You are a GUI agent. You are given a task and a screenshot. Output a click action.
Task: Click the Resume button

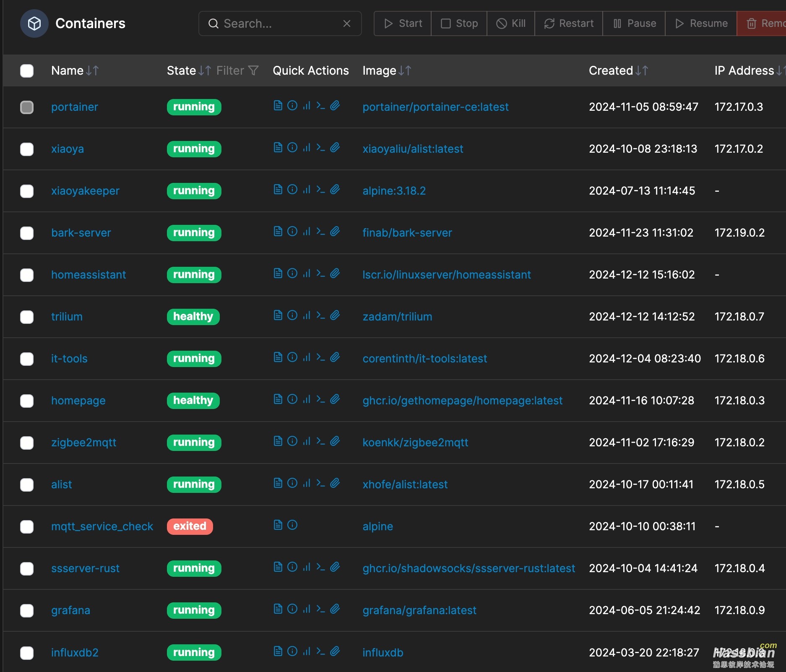701,23
